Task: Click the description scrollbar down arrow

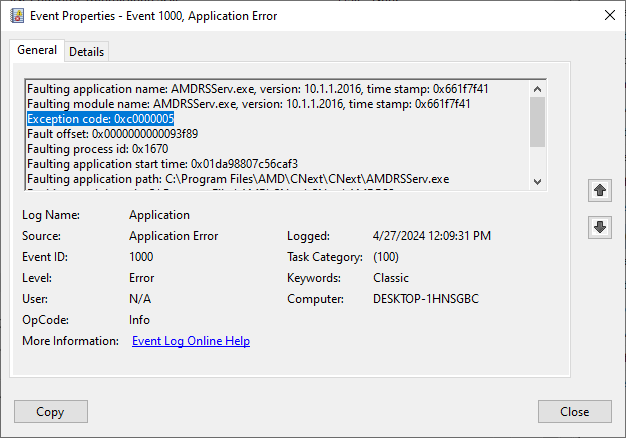Action: [x=537, y=182]
